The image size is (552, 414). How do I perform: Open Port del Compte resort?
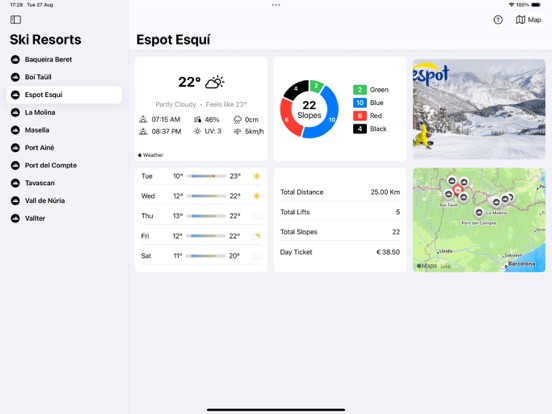click(64, 165)
